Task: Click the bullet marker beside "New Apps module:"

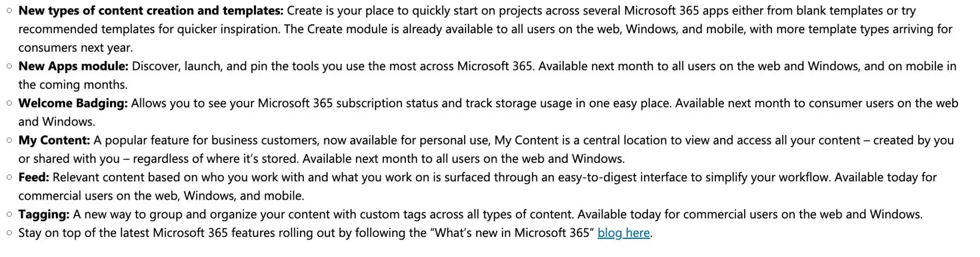Action: coord(9,67)
